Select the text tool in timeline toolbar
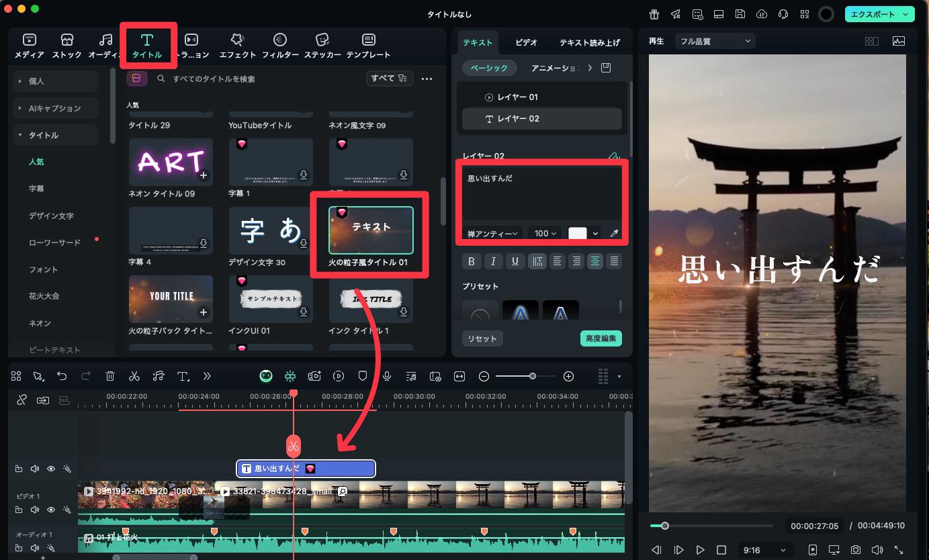Screen dimensions: 929x560 coord(183,376)
